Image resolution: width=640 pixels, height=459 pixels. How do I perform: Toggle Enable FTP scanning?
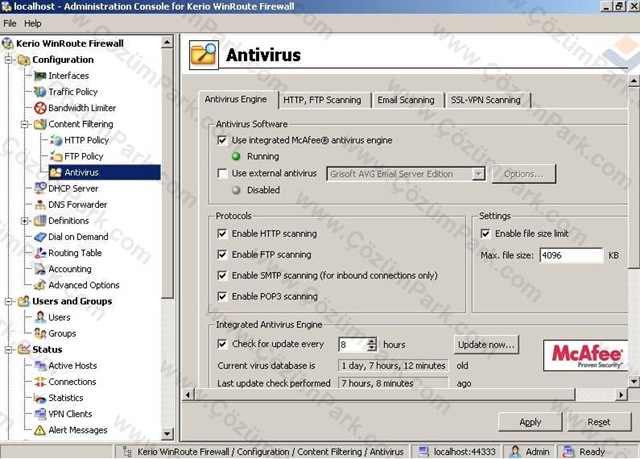pos(222,255)
